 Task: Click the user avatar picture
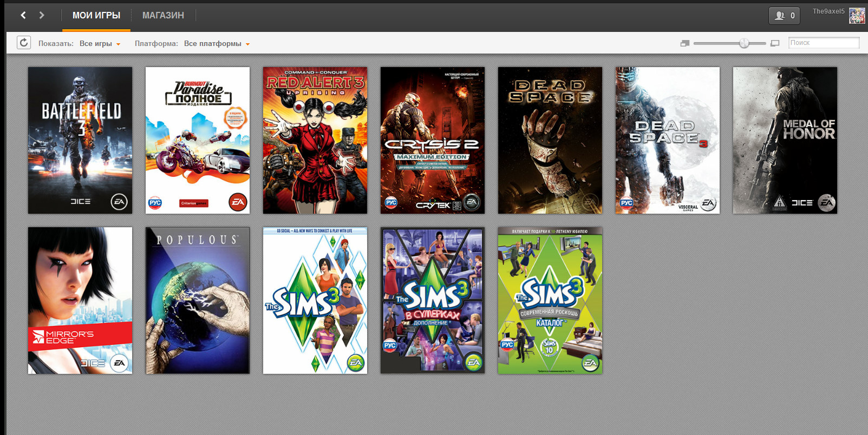pos(857,16)
